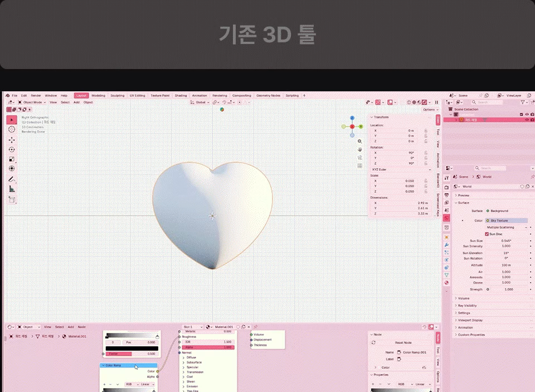Open the Tool properties tab icon
The image size is (535, 392).
pos(446,178)
